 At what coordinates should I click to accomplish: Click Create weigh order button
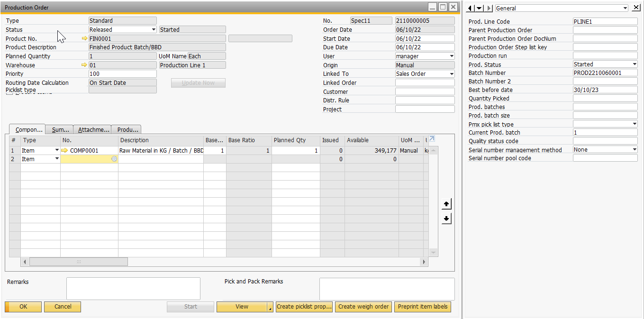click(363, 307)
